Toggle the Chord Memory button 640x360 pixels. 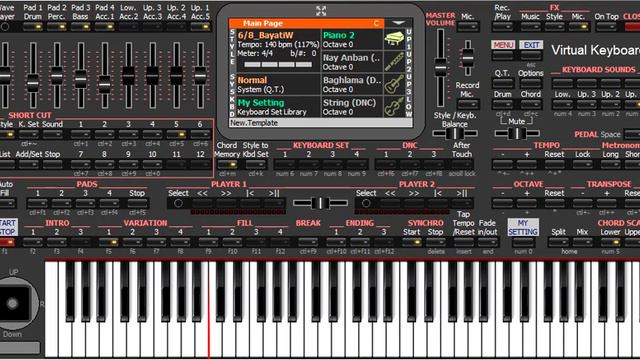227,164
